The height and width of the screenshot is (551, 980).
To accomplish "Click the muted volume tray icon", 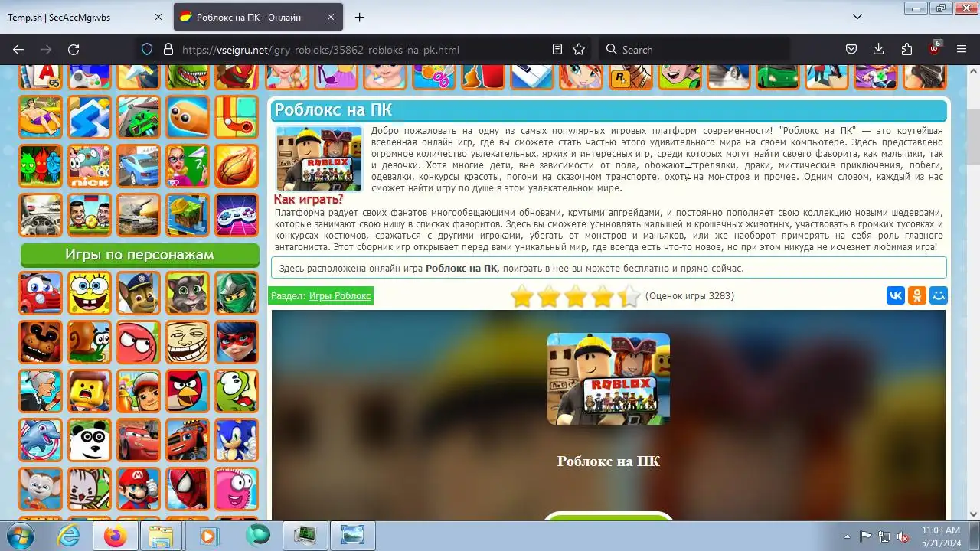I will click(903, 536).
